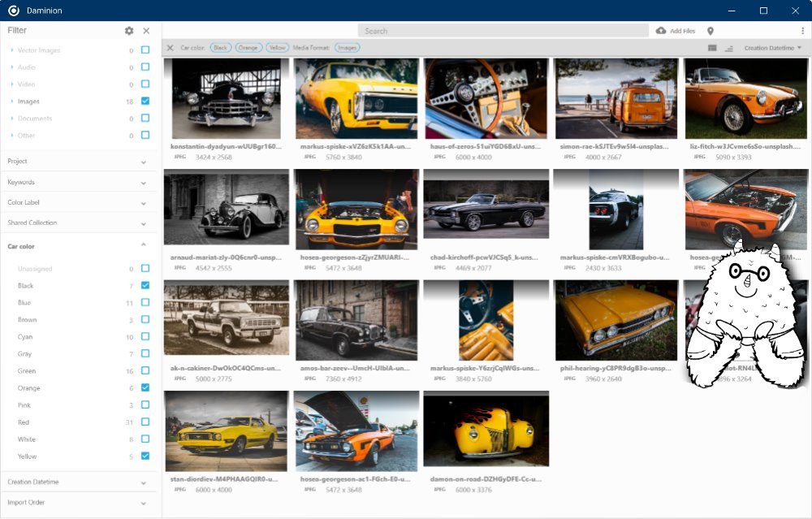Close the Filter panel with its X icon
This screenshot has height=519, width=812.
tap(146, 30)
